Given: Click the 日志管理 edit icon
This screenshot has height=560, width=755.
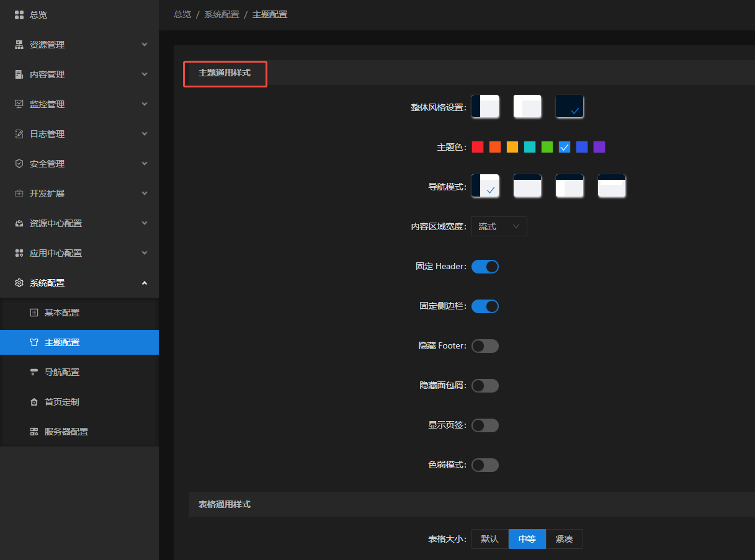Looking at the screenshot, I should (x=19, y=134).
